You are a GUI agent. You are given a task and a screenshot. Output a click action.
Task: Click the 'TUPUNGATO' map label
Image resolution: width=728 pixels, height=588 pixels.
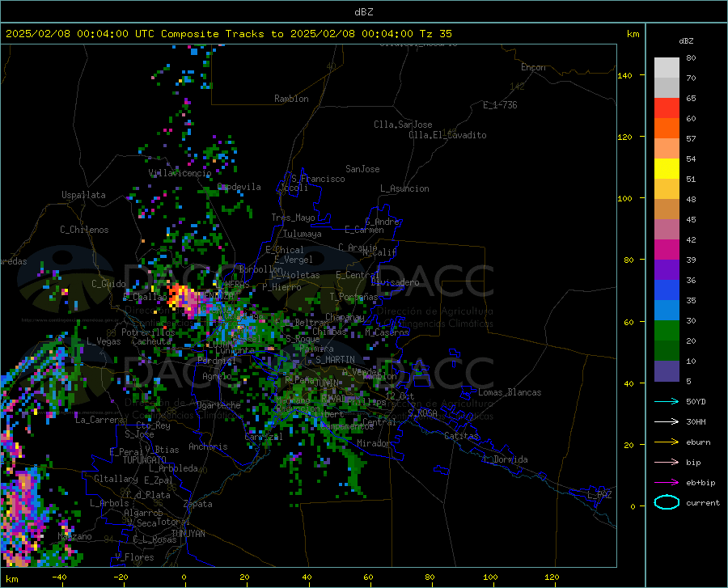pyautogui.click(x=145, y=460)
